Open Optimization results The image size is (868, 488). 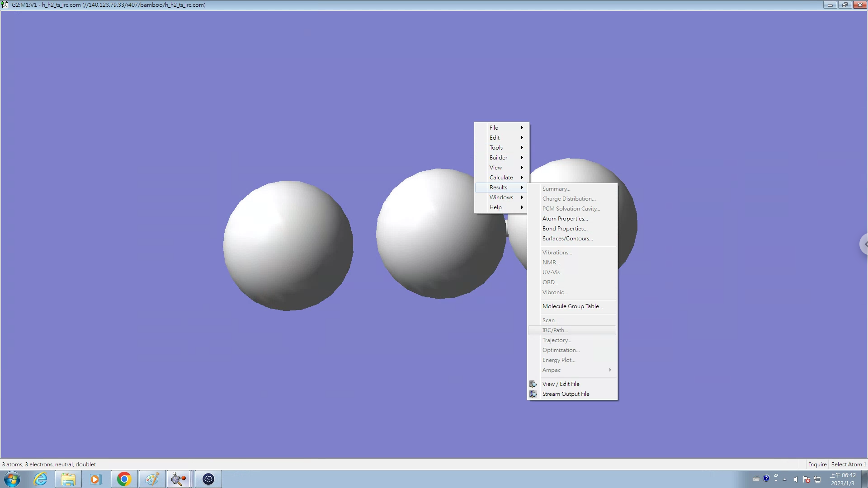point(572,350)
